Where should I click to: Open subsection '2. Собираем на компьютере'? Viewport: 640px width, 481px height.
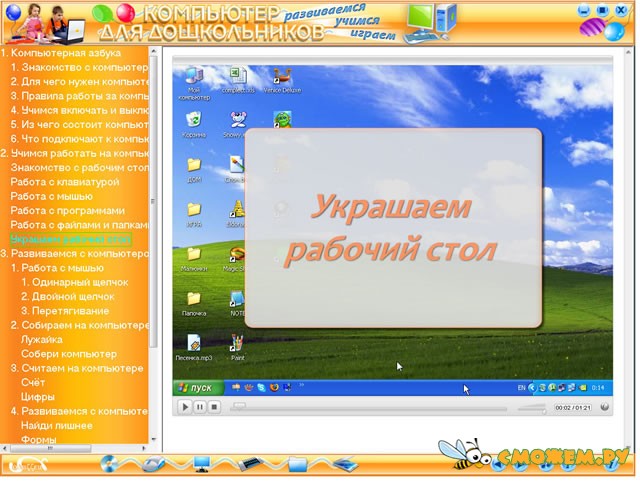point(79,325)
